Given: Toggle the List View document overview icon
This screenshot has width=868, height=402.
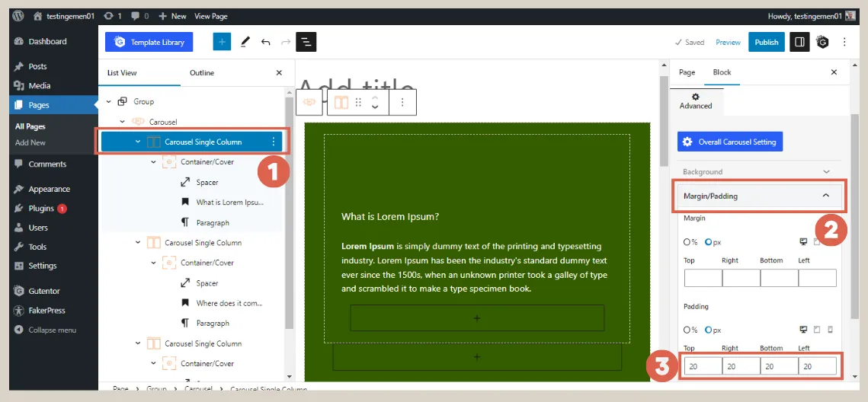Looking at the screenshot, I should (x=306, y=42).
